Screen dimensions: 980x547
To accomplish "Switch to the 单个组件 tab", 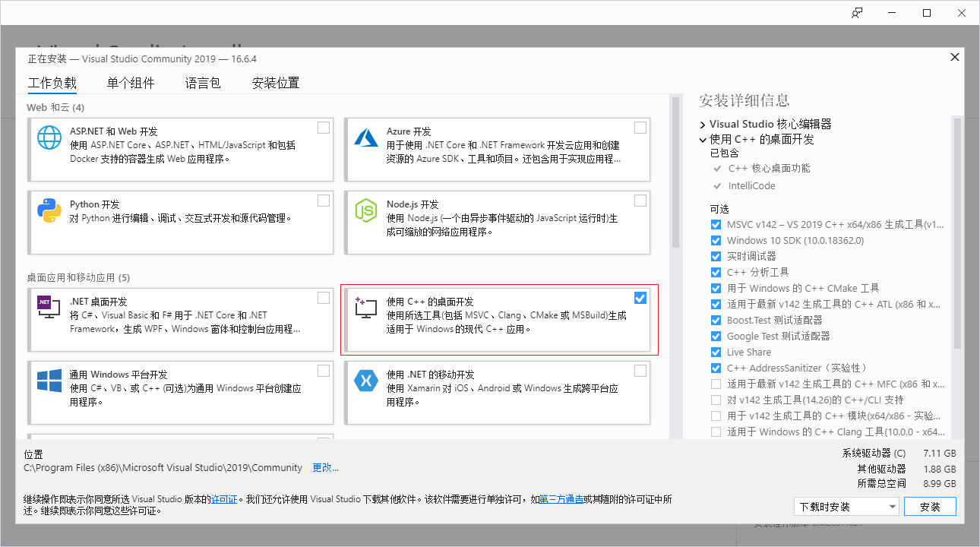I will [131, 84].
